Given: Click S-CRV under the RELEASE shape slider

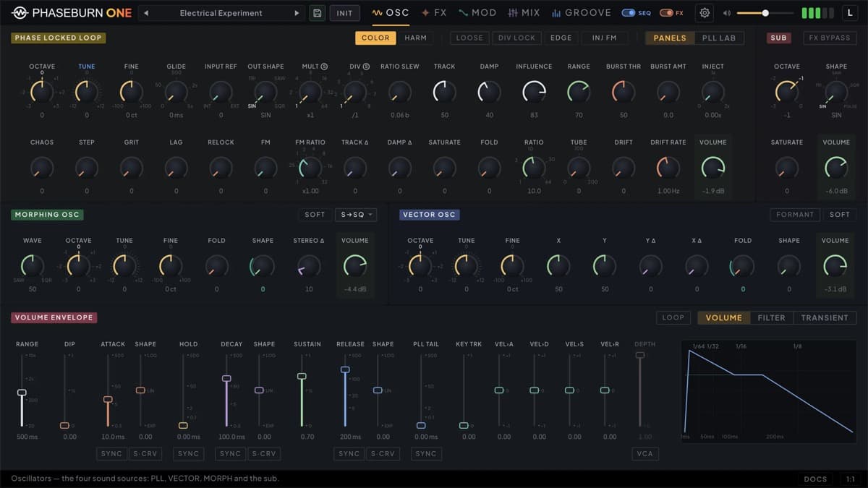Looking at the screenshot, I should tap(383, 454).
